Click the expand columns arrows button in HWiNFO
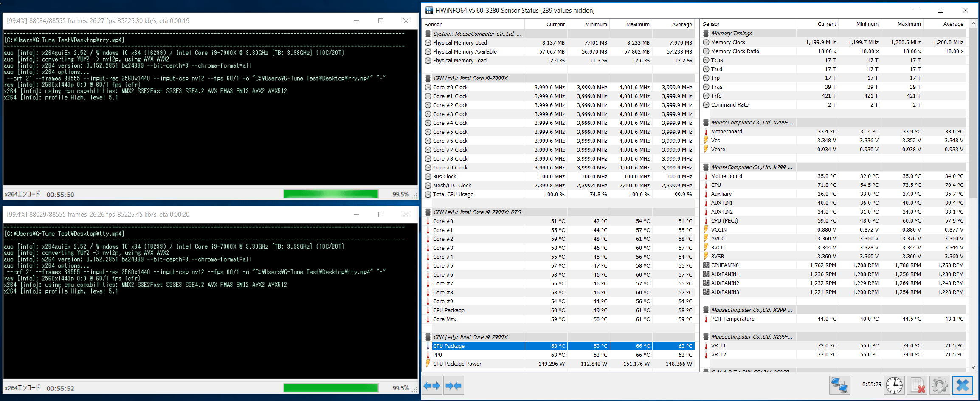 [432, 386]
